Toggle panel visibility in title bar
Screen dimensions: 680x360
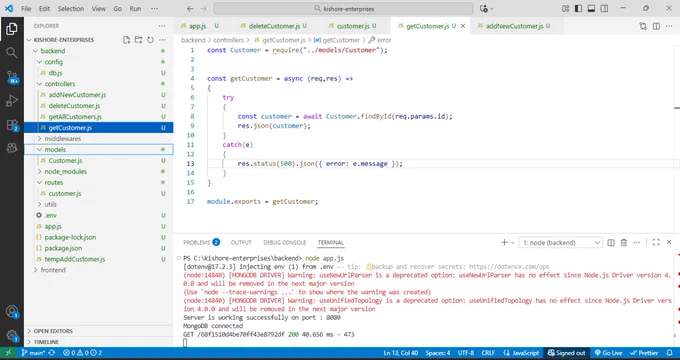point(591,8)
